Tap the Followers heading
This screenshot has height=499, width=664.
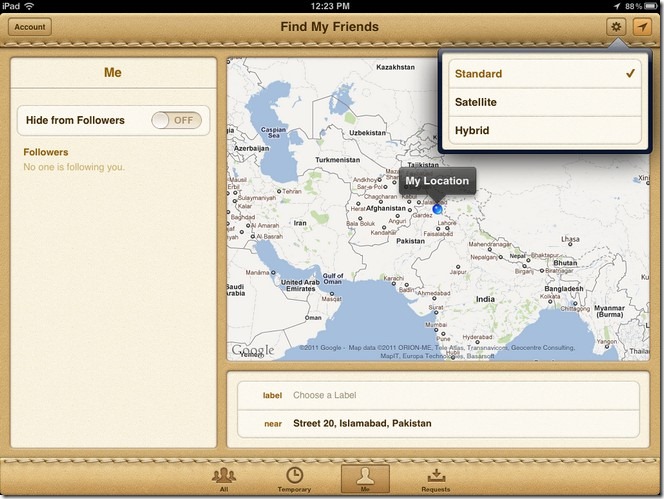tap(46, 152)
